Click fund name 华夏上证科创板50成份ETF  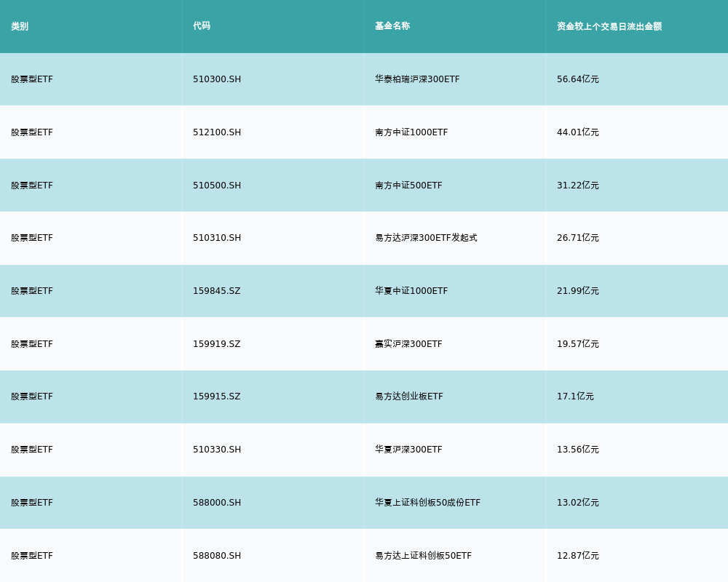[x=427, y=503]
